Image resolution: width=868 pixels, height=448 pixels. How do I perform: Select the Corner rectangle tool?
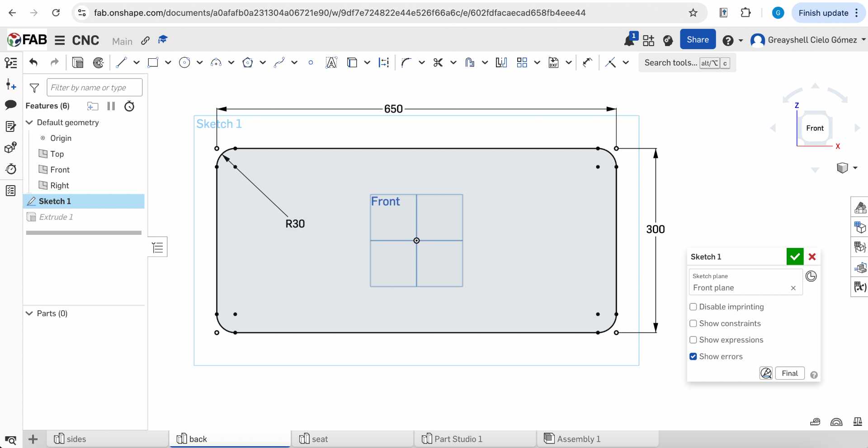153,62
